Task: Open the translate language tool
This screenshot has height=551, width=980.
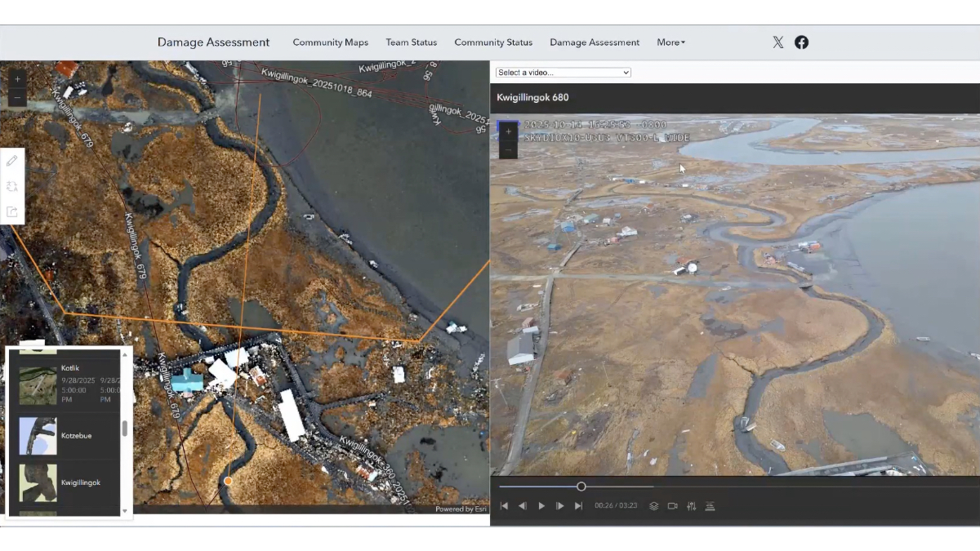Action: coord(11,186)
